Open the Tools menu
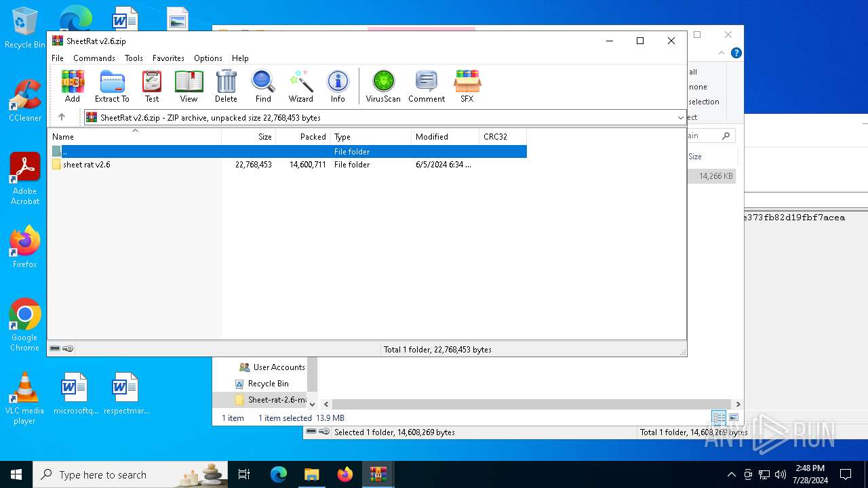Screen dimensions: 868x488 point(134,58)
